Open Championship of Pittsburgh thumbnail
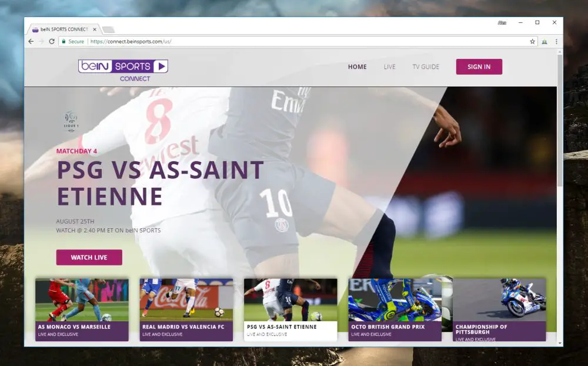The image size is (588, 366). 499,310
